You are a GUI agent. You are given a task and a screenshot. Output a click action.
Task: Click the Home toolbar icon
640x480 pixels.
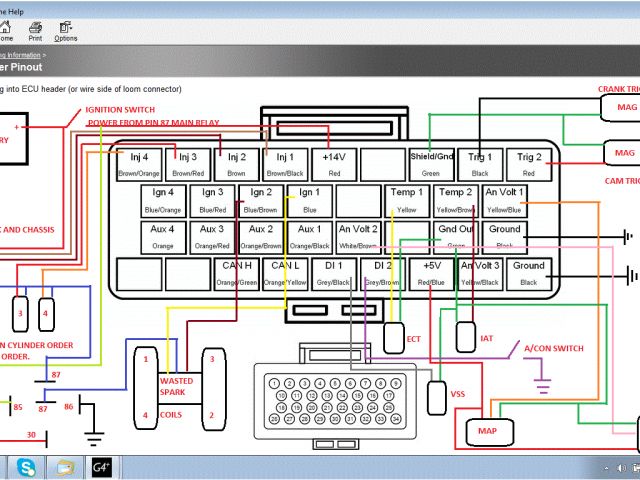point(5,29)
